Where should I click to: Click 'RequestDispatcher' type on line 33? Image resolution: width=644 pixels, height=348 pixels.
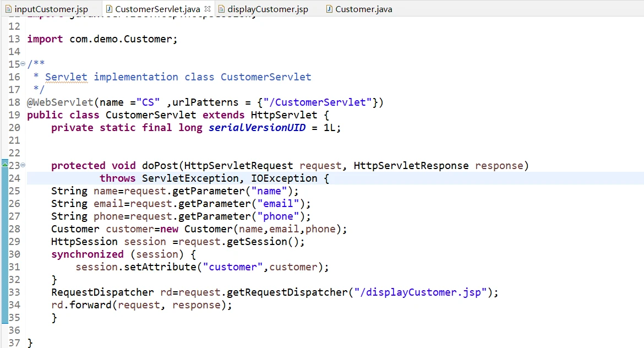click(x=103, y=292)
